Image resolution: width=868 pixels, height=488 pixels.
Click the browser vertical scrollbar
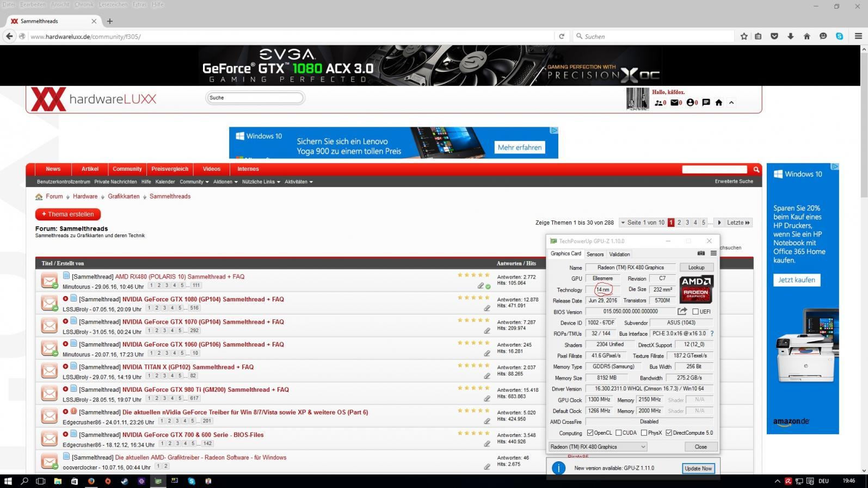click(864, 125)
